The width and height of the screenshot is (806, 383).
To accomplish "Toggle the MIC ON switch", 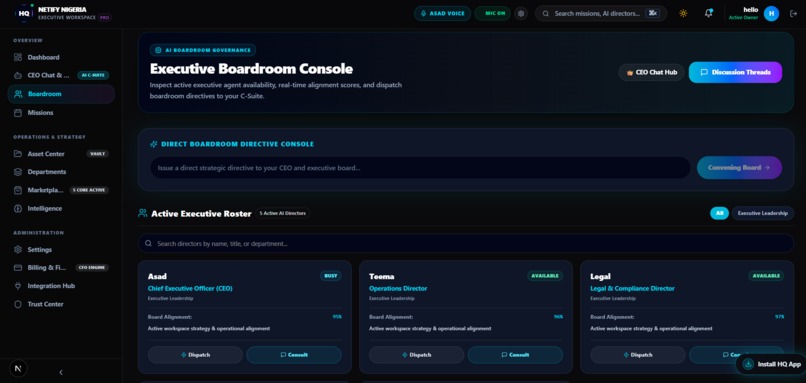I will click(492, 13).
